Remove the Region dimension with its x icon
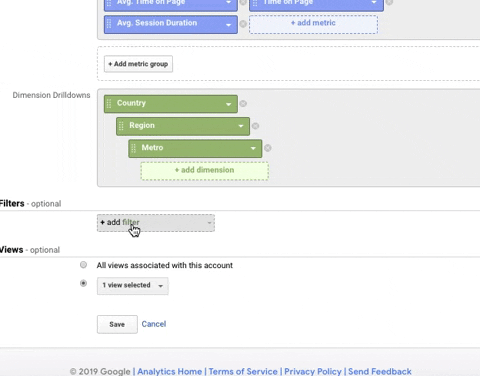480x376 pixels. 255,126
